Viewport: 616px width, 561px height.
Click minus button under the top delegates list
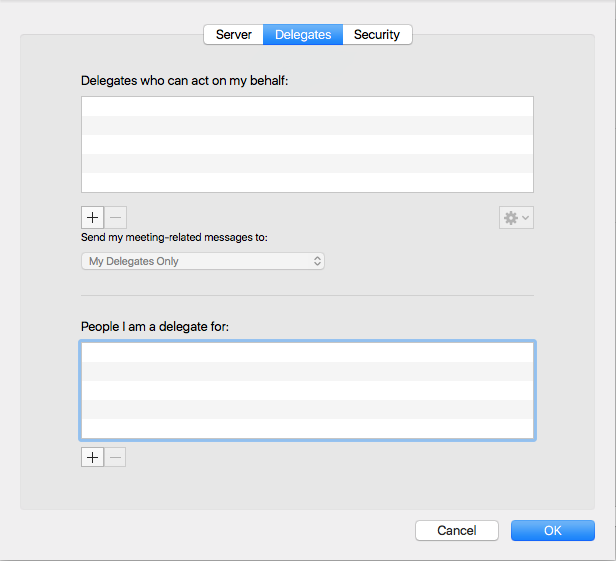116,218
